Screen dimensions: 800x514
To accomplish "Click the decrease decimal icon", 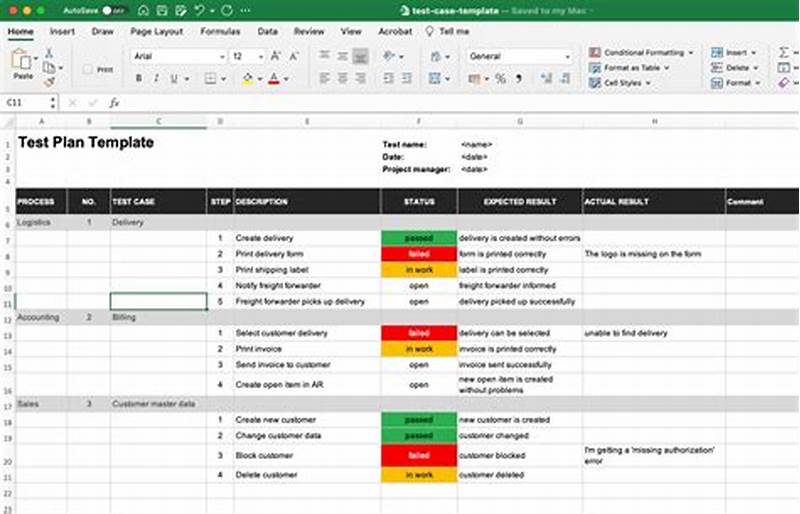I will point(565,79).
